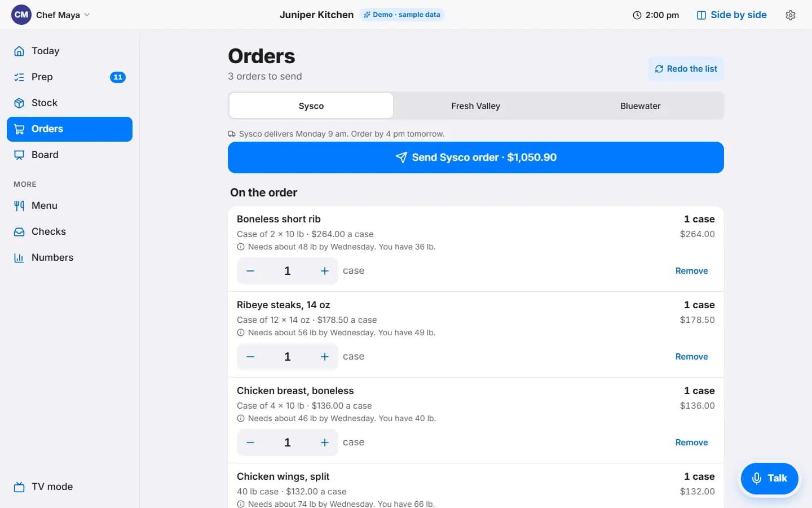Click the TV mode icon
This screenshot has width=812, height=508.
[x=19, y=487]
